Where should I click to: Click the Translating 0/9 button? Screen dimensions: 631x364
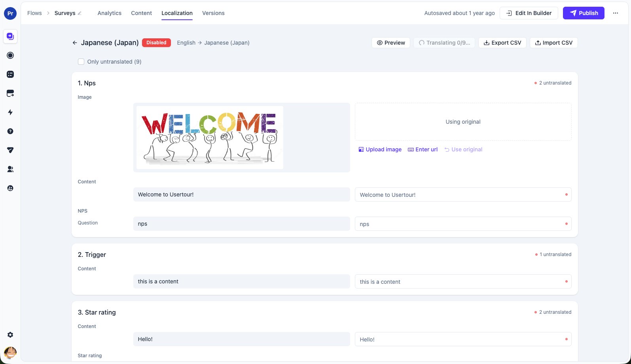pos(444,43)
